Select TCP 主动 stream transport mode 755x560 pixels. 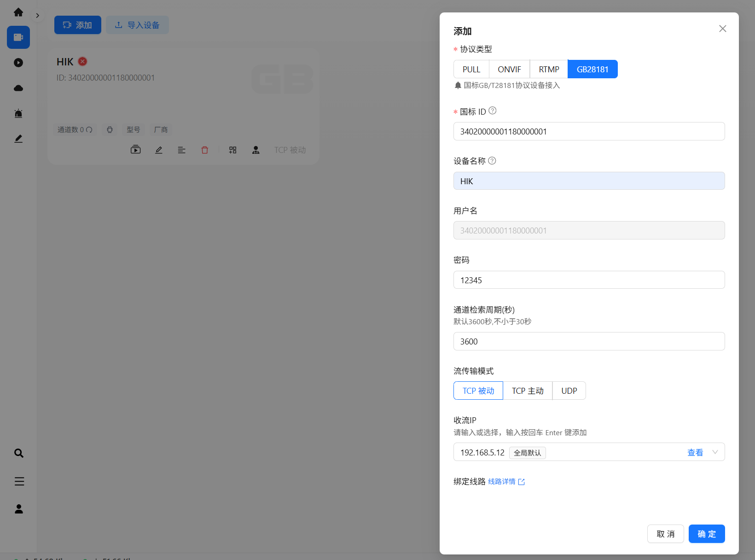pos(528,391)
